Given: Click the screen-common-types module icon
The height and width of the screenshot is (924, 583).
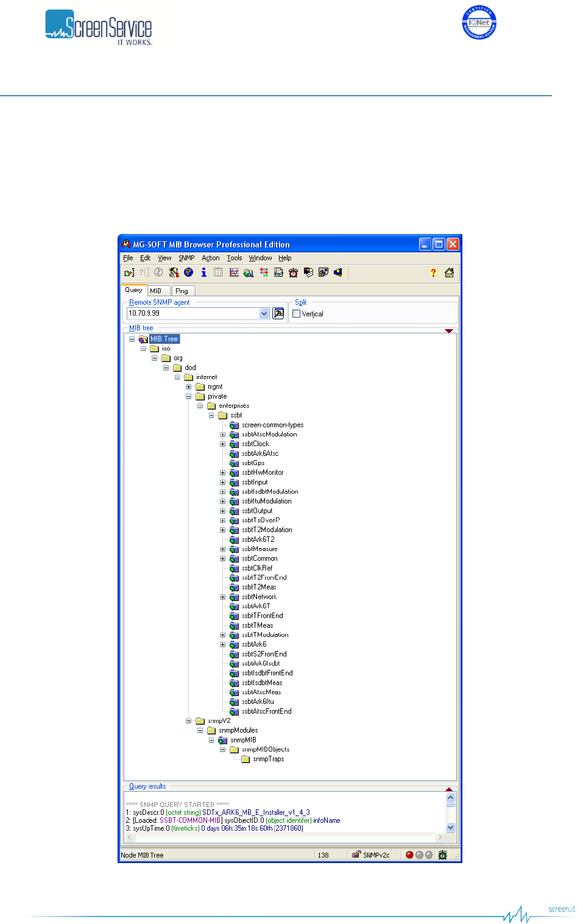Looking at the screenshot, I should coord(234,425).
